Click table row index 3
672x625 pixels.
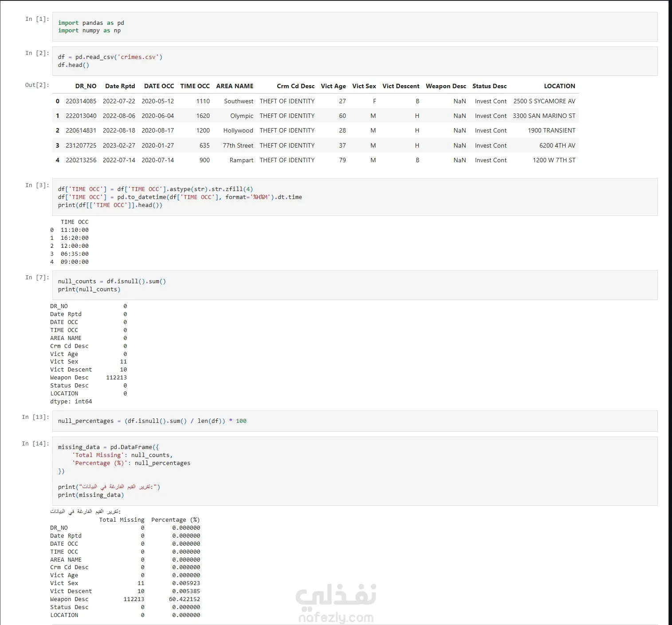(57, 145)
